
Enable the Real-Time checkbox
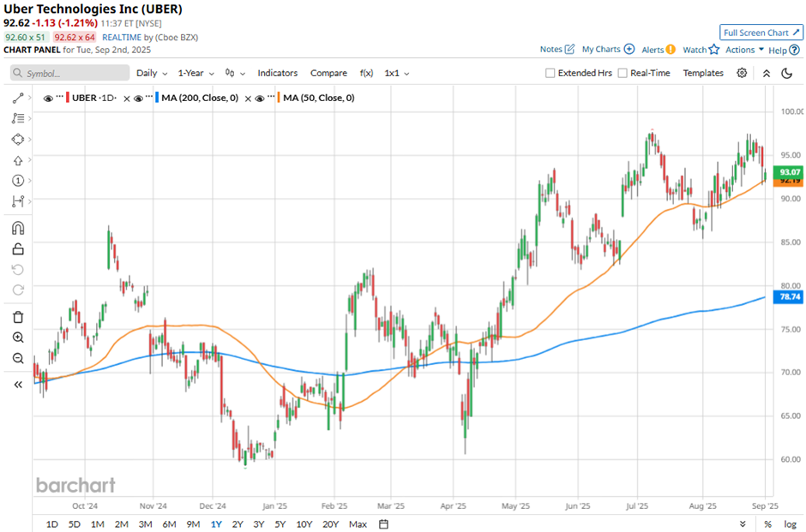point(623,73)
